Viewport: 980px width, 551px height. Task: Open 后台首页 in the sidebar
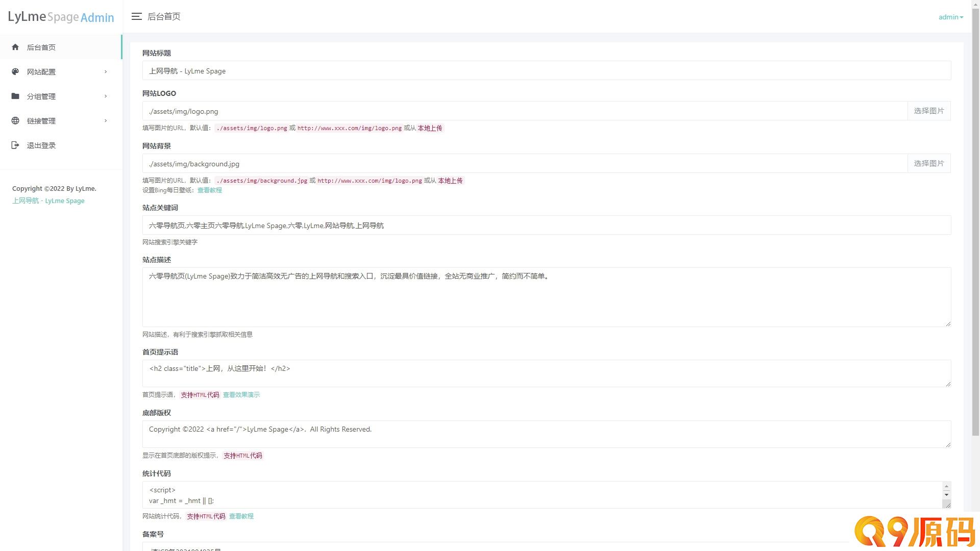tap(61, 47)
